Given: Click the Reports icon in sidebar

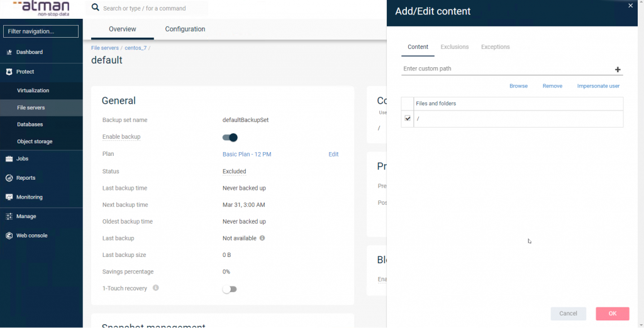Looking at the screenshot, I should [9, 178].
